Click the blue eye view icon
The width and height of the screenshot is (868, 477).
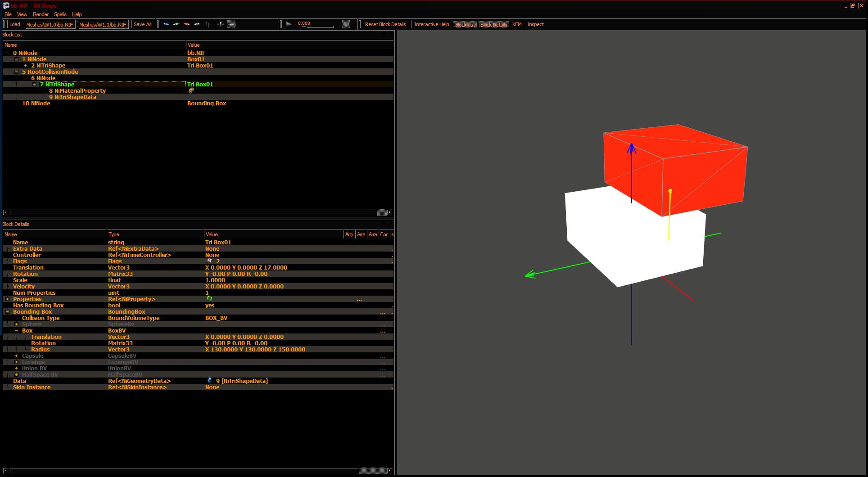point(166,24)
